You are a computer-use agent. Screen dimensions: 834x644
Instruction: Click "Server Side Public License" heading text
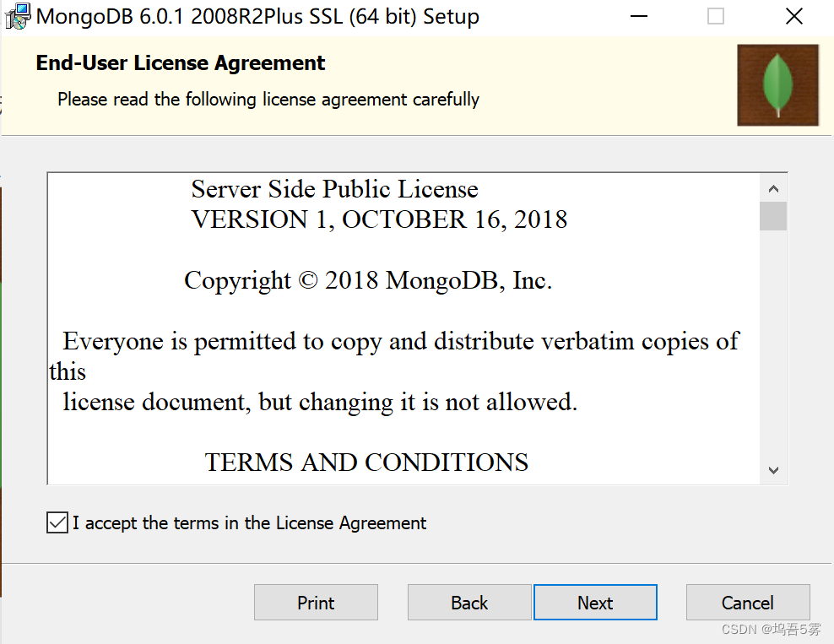334,189
